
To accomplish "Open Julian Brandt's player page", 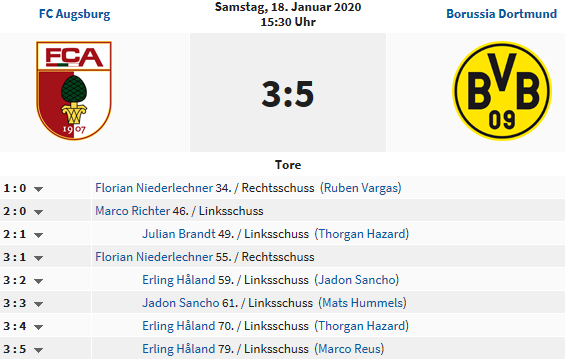I will click(x=179, y=234).
